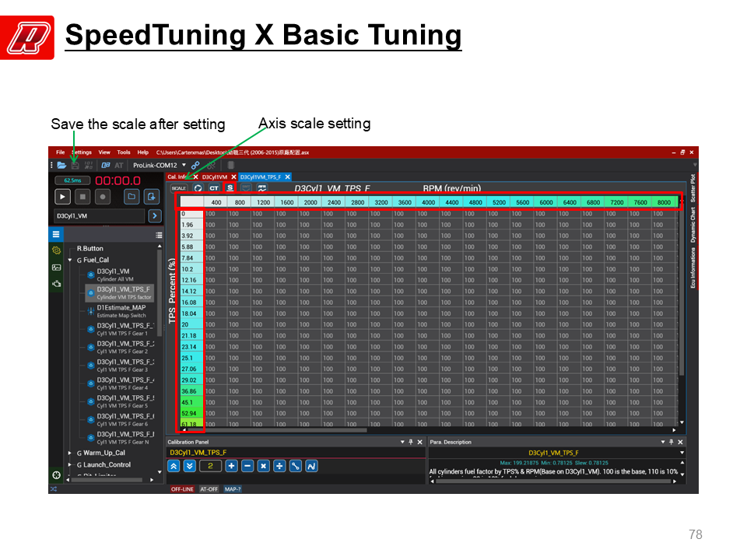Go to parameter with blue arrow button
The image size is (747, 560).
coord(154,215)
